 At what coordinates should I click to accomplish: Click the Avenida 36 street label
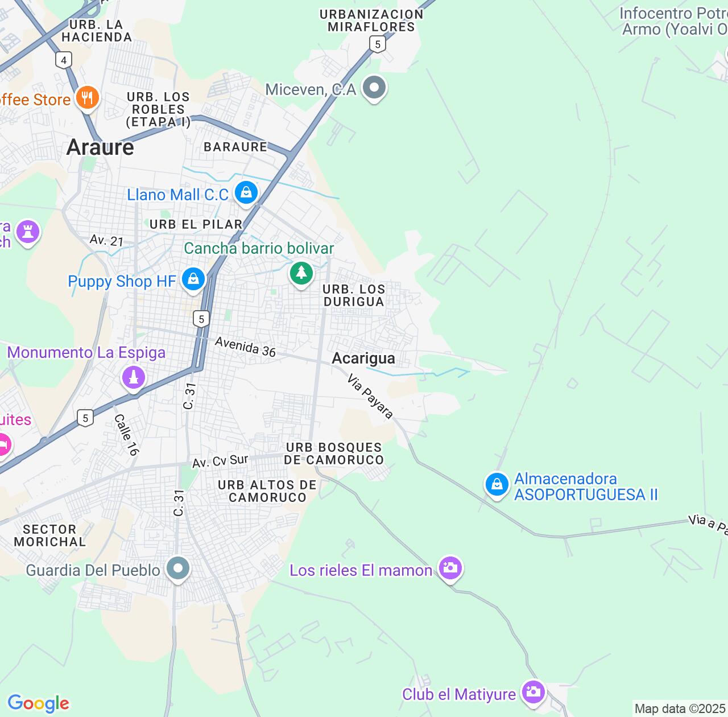(x=246, y=347)
